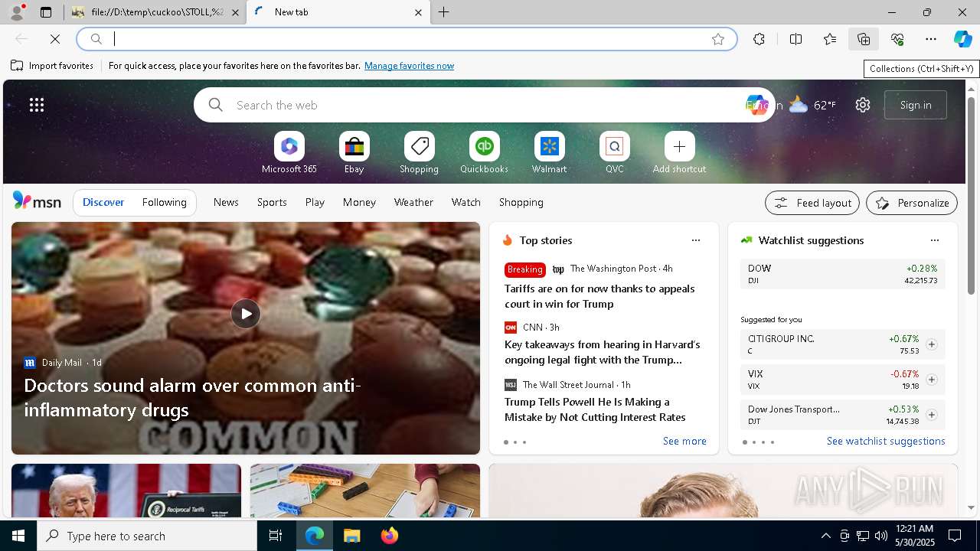Open Windows Start menu
This screenshot has width=980, height=551.
[x=18, y=536]
